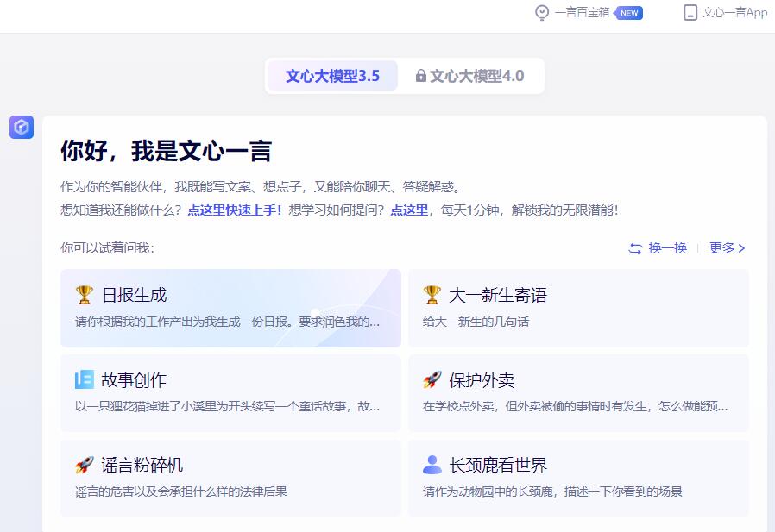Select the 保护外卖 title

[482, 380]
